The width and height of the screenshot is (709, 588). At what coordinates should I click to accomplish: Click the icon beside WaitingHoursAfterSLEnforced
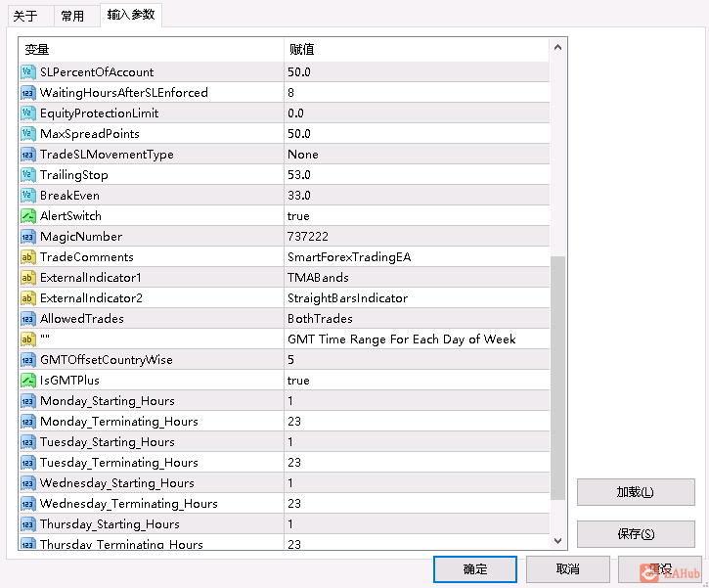tap(28, 93)
